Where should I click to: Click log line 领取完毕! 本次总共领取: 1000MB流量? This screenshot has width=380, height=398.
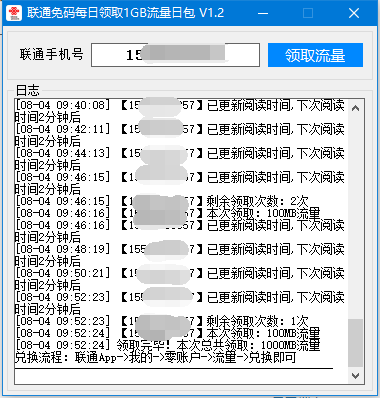[168, 345]
